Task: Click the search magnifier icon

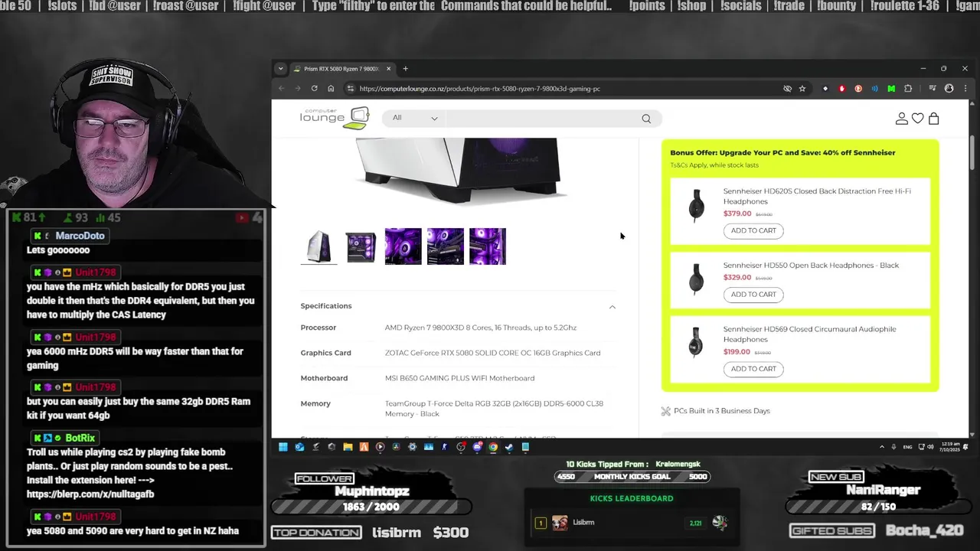Action: [646, 119]
